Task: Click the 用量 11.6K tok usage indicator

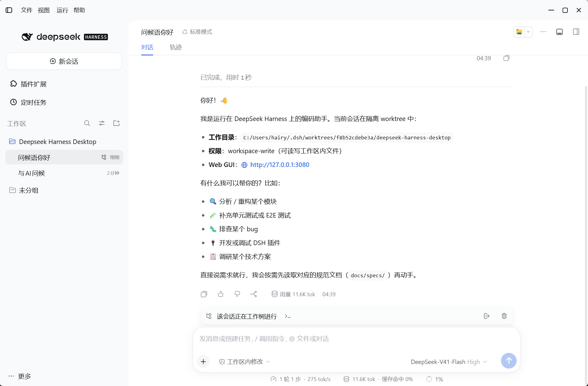Action: click(293, 294)
